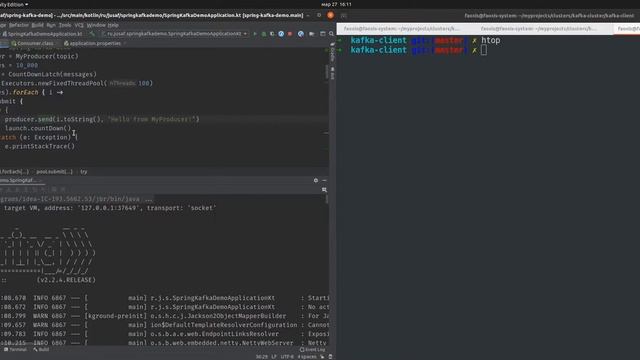Screen dimensions: 640x360
Task: Click the launch.countDown() line
Action: (x=38, y=128)
